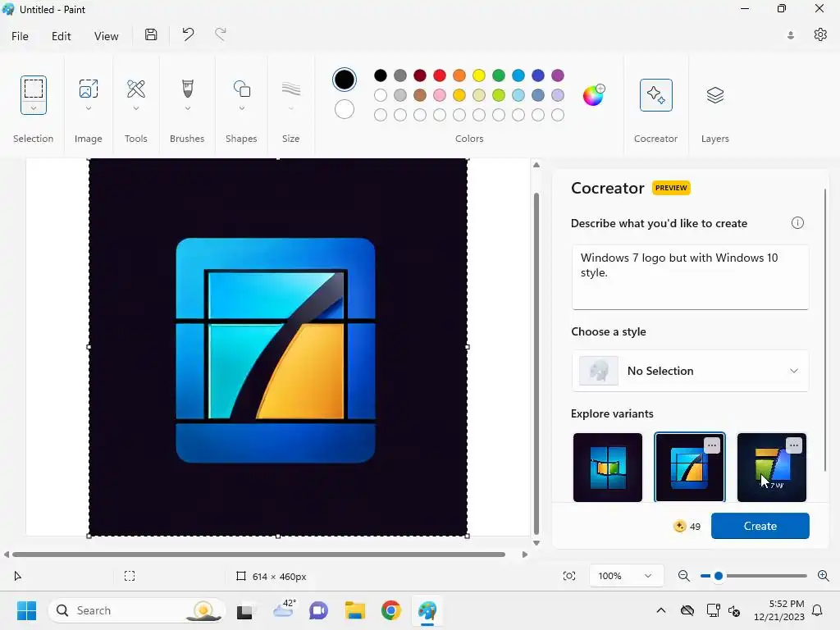This screenshot has width=840, height=630.
Task: Click the Save icon in toolbar
Action: click(151, 34)
